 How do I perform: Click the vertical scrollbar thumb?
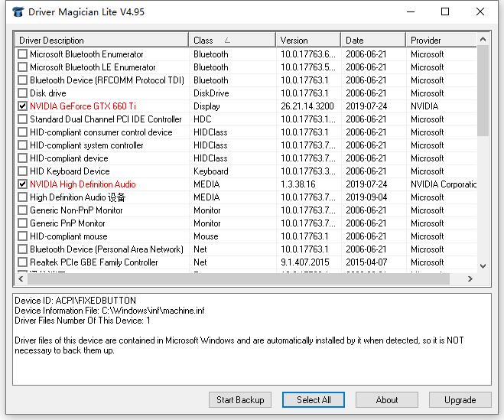tap(483, 91)
